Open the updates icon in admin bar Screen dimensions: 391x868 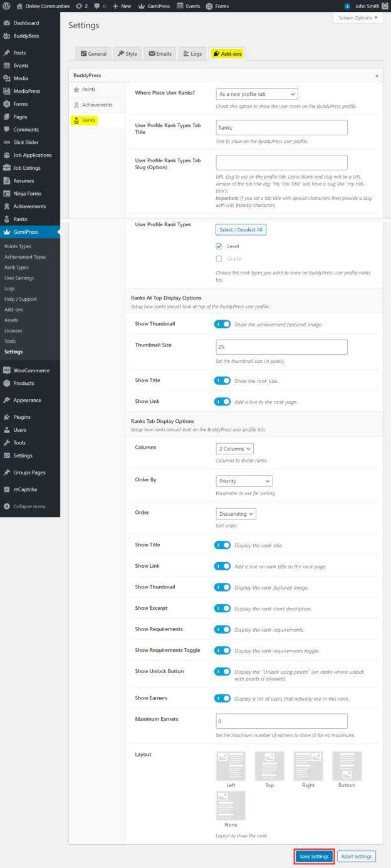(x=80, y=6)
